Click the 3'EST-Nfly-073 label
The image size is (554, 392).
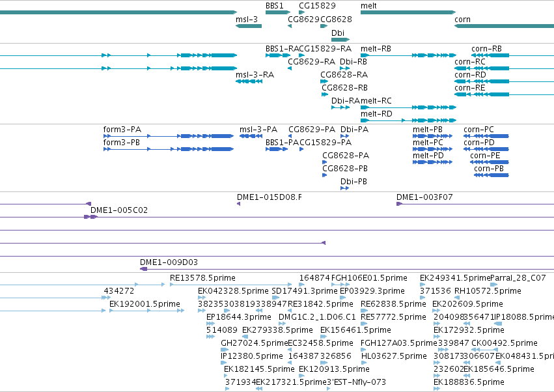click(357, 382)
